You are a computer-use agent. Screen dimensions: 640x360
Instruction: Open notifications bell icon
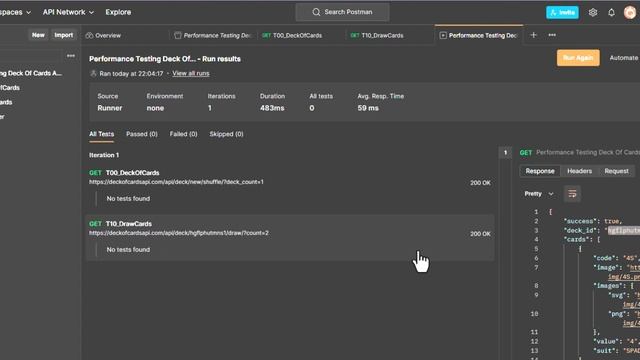(611, 12)
